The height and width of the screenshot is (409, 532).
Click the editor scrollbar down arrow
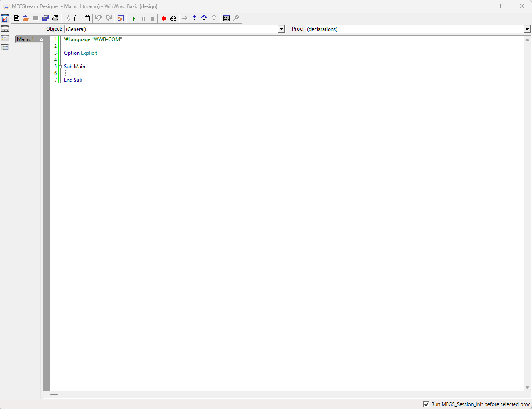pos(527,387)
